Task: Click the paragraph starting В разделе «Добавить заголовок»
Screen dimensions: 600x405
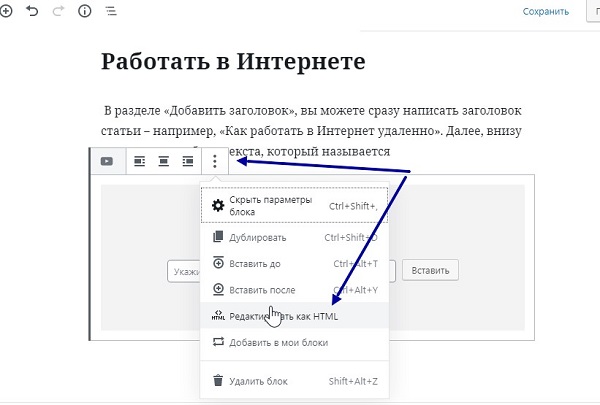Action: click(x=311, y=131)
